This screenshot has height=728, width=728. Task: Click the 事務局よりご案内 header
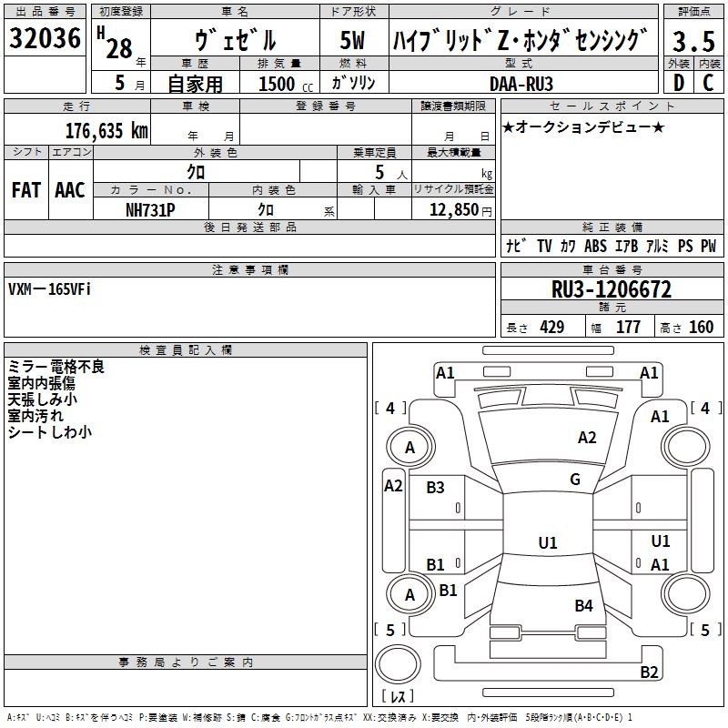(186, 662)
